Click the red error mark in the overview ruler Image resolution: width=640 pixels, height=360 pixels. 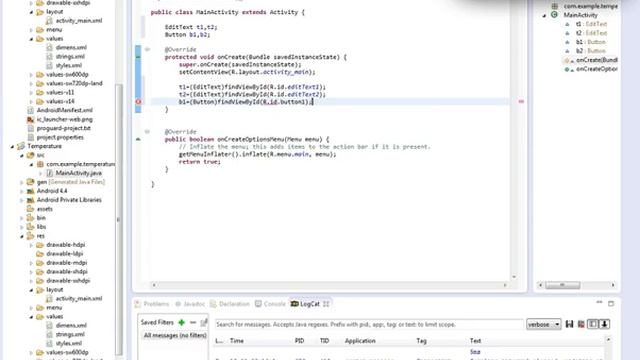point(521,101)
